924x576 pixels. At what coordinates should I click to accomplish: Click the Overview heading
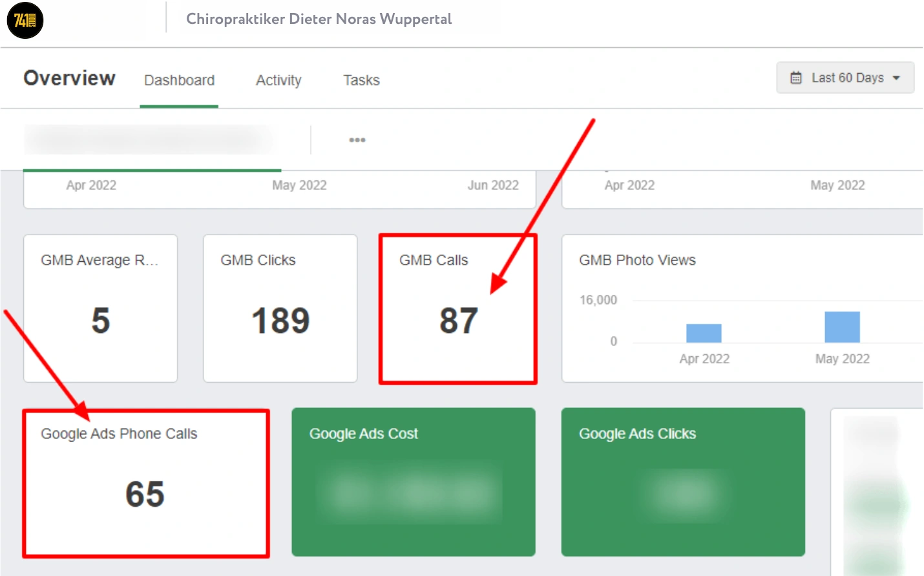pyautogui.click(x=69, y=78)
